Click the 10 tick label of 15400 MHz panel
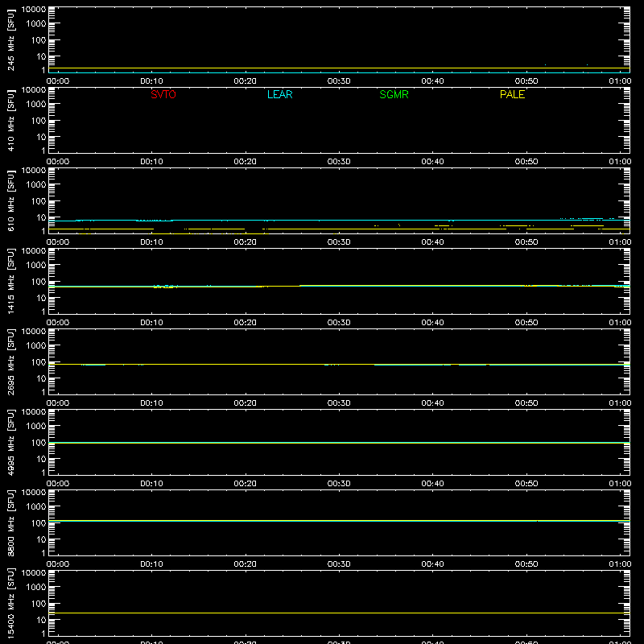This screenshot has height=644, width=644. (42, 620)
